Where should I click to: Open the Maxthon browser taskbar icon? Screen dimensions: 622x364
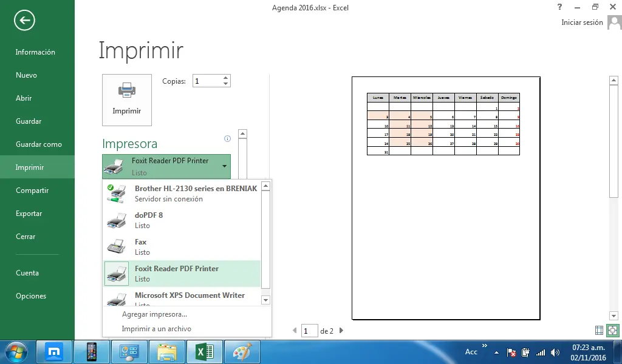[x=54, y=352]
